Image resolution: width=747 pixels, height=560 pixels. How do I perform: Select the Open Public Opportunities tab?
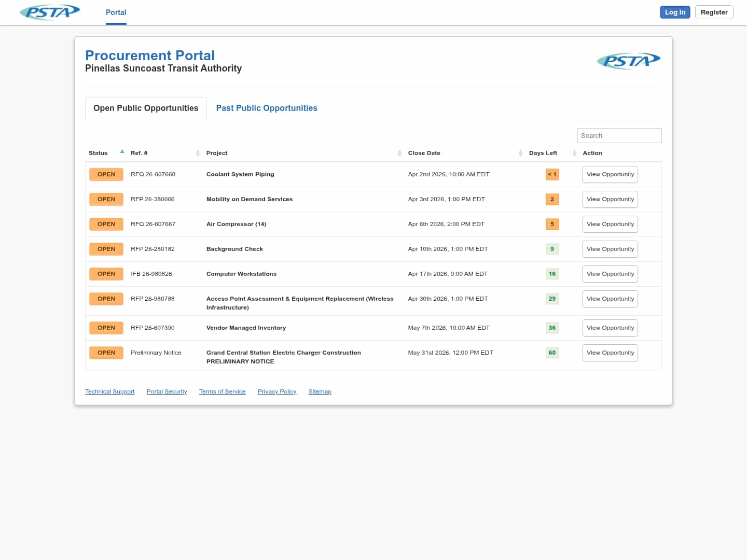(x=146, y=108)
